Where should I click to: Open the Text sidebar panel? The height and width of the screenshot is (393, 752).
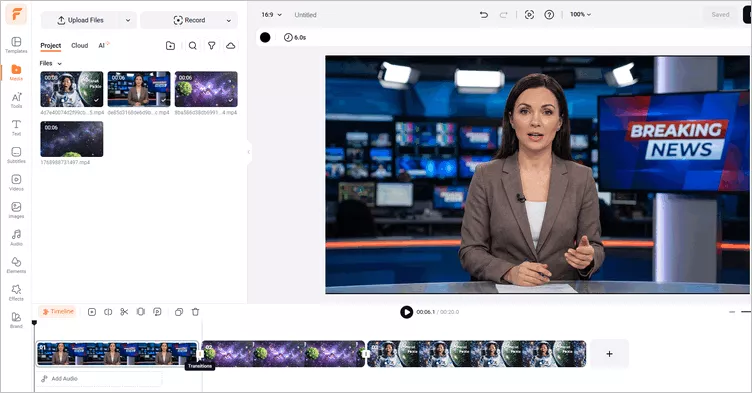pyautogui.click(x=16, y=128)
